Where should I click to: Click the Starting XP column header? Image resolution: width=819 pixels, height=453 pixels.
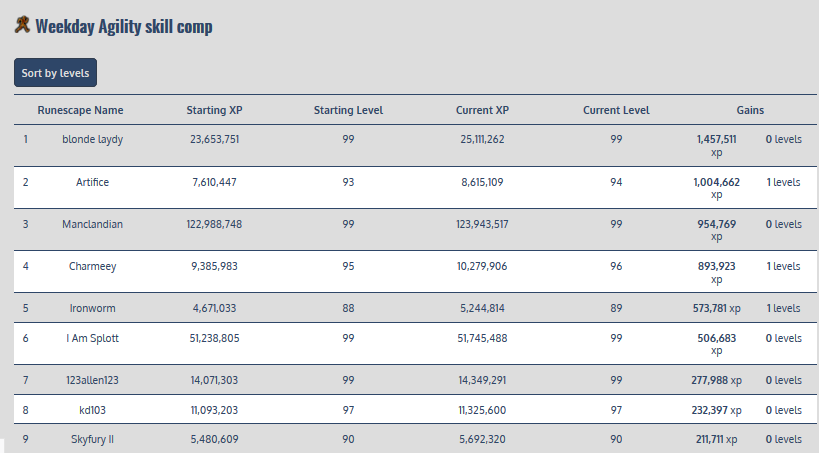(214, 110)
